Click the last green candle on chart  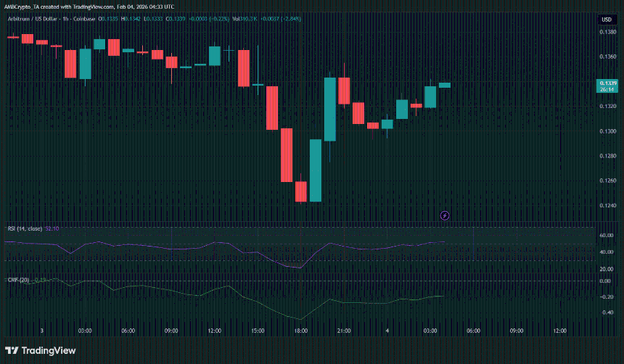[444, 85]
